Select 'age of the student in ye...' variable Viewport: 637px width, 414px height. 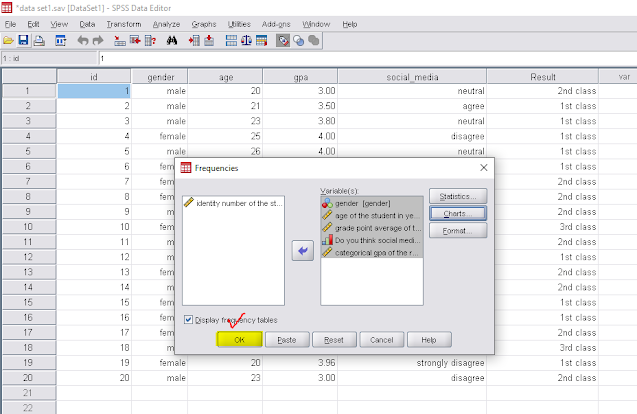tap(372, 216)
